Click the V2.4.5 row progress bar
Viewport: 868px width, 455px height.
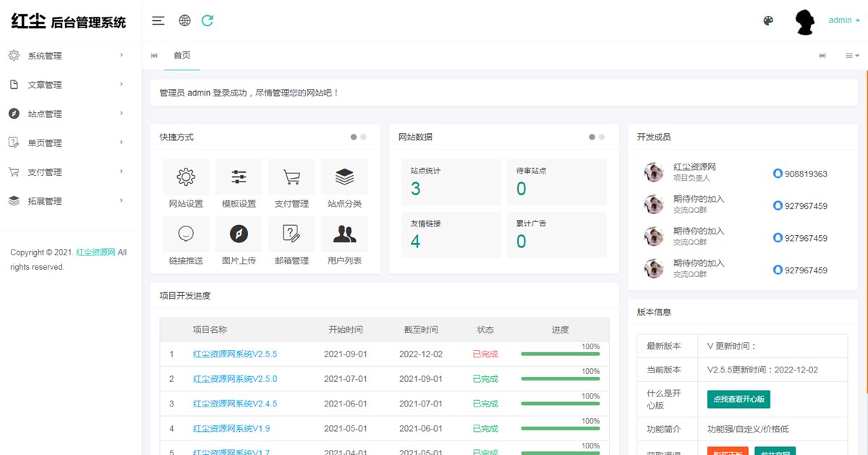561,404
